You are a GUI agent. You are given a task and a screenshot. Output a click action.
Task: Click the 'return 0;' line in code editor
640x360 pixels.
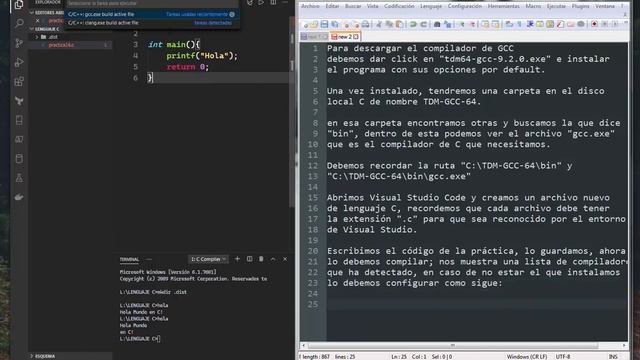[x=188, y=67]
